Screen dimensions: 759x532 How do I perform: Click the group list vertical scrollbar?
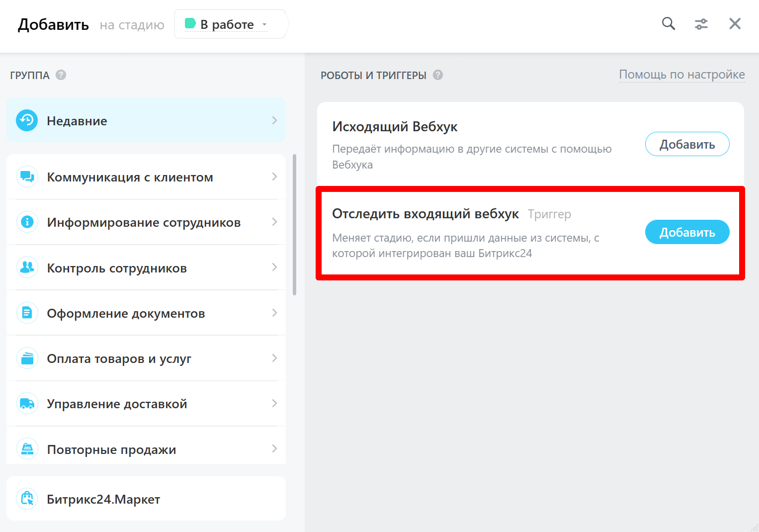point(294,225)
